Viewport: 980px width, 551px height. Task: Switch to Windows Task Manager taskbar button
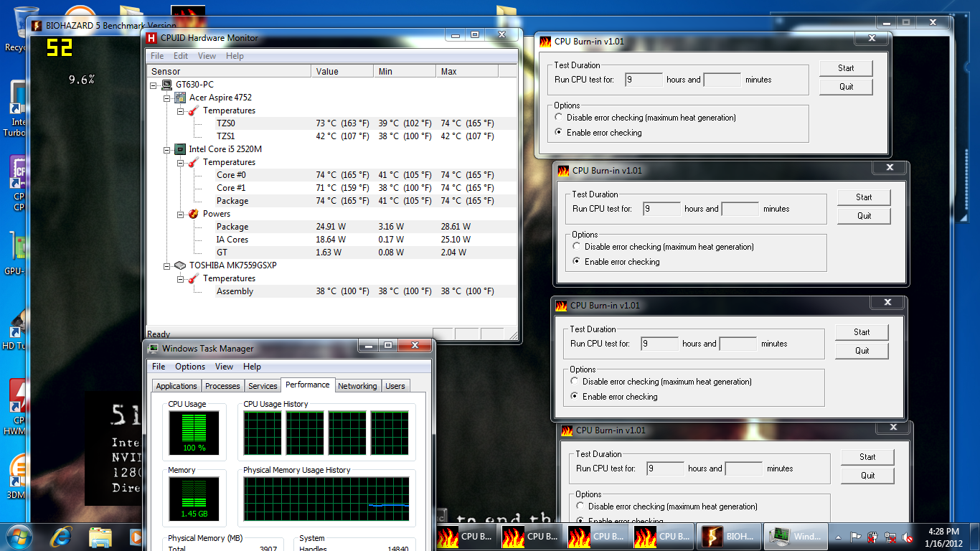click(795, 536)
